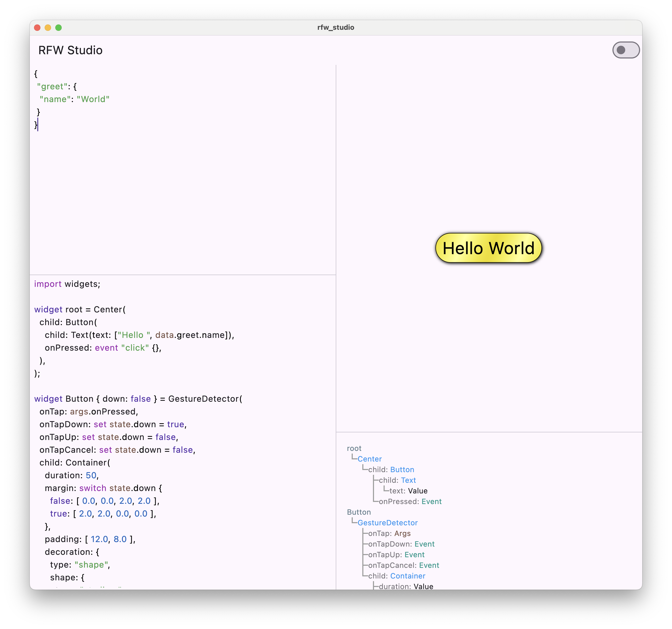Viewport: 672px width, 629px height.
Task: Select the Center node in widget tree
Action: point(369,459)
